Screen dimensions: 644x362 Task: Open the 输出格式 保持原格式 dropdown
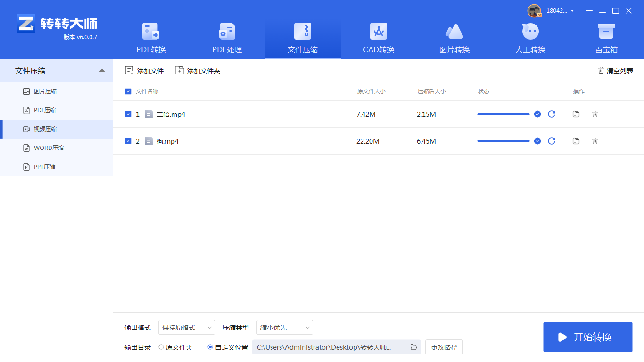[187, 327]
